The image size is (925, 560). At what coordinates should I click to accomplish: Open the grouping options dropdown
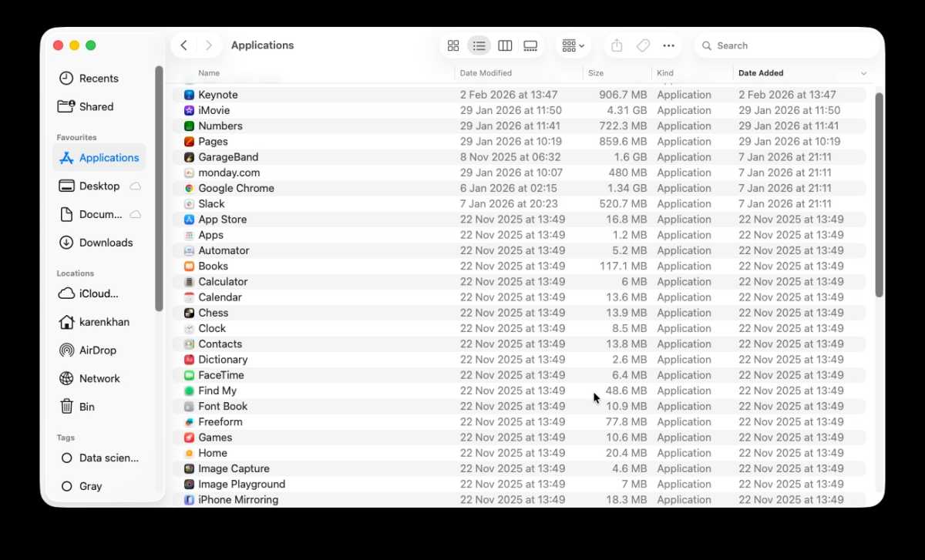[573, 45]
